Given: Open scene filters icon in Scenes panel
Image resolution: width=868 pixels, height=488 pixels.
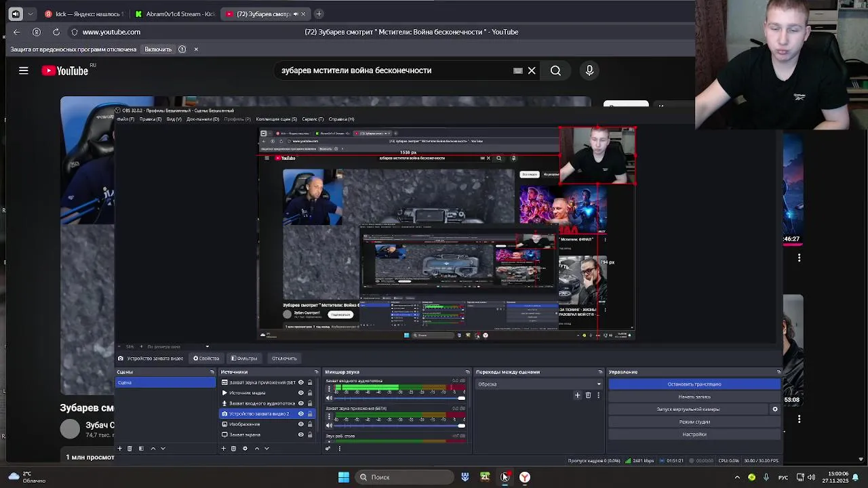Looking at the screenshot, I should point(141,448).
